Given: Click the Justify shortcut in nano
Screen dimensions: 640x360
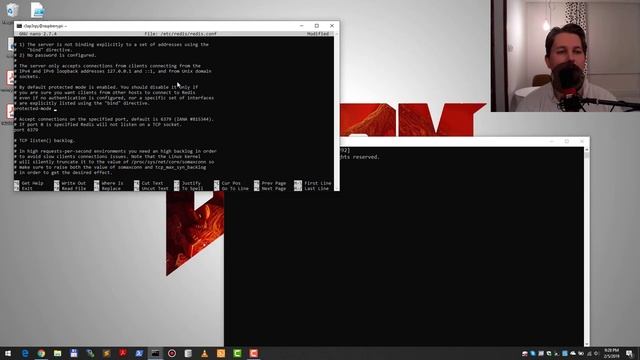Looking at the screenshot, I should click(187, 183).
